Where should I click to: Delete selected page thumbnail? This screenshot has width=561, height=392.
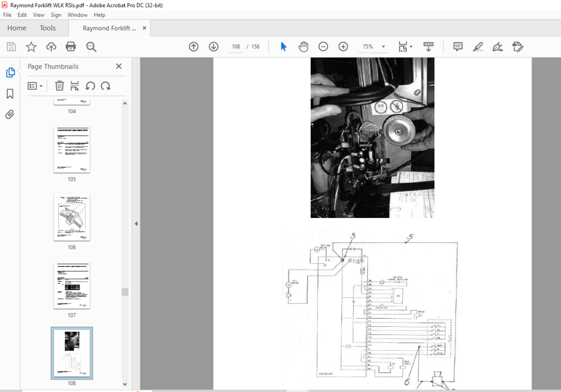click(59, 86)
